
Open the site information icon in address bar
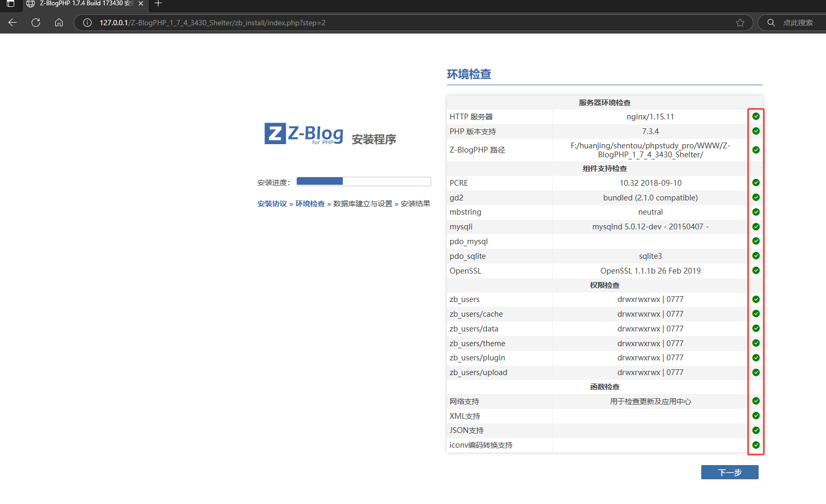87,23
